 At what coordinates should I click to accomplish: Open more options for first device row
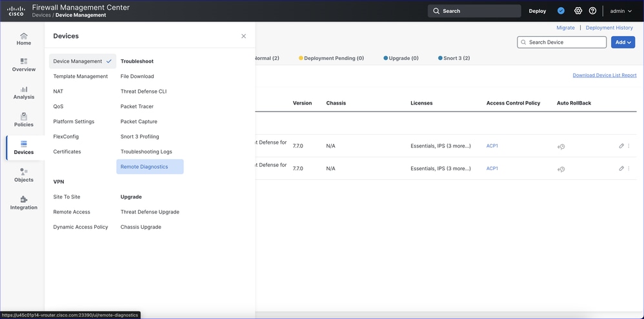click(x=629, y=146)
